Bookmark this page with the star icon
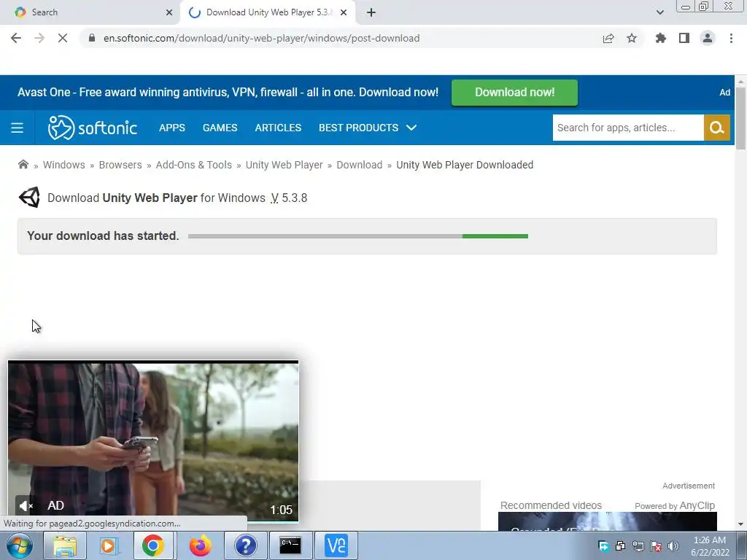The image size is (747, 560). (x=632, y=38)
